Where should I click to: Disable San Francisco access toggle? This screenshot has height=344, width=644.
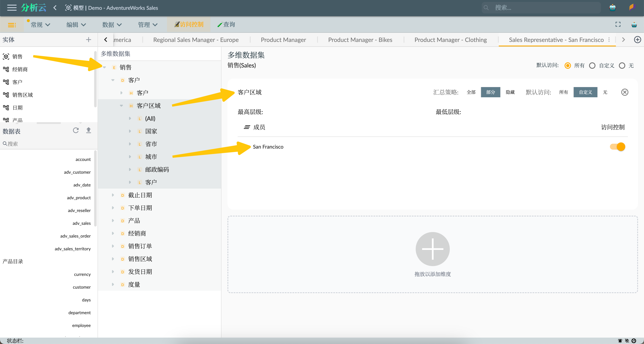[617, 147]
